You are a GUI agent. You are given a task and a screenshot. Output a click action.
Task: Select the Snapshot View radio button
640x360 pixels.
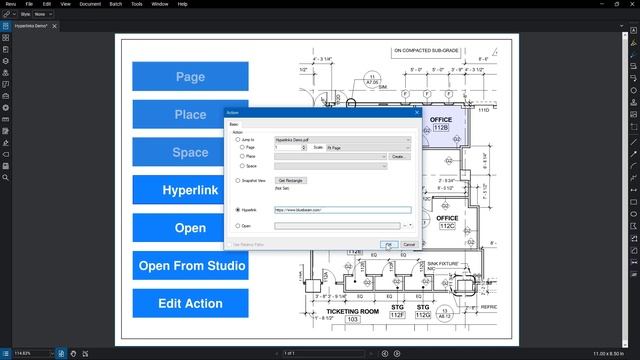238,180
